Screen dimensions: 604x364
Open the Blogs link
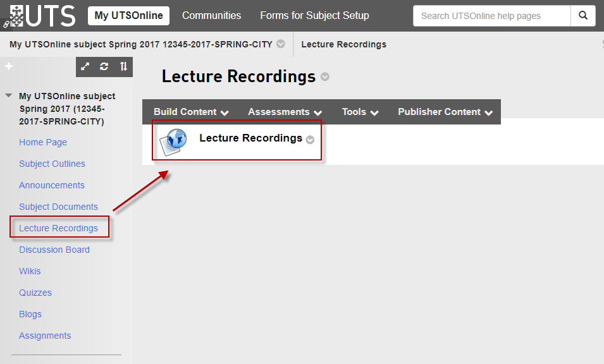coord(30,314)
